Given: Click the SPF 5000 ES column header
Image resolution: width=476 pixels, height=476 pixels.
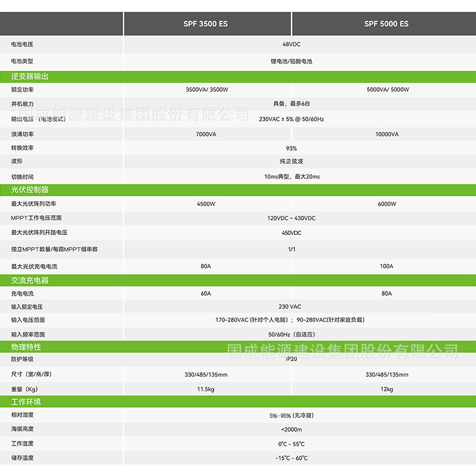Looking at the screenshot, I should click(x=386, y=24).
